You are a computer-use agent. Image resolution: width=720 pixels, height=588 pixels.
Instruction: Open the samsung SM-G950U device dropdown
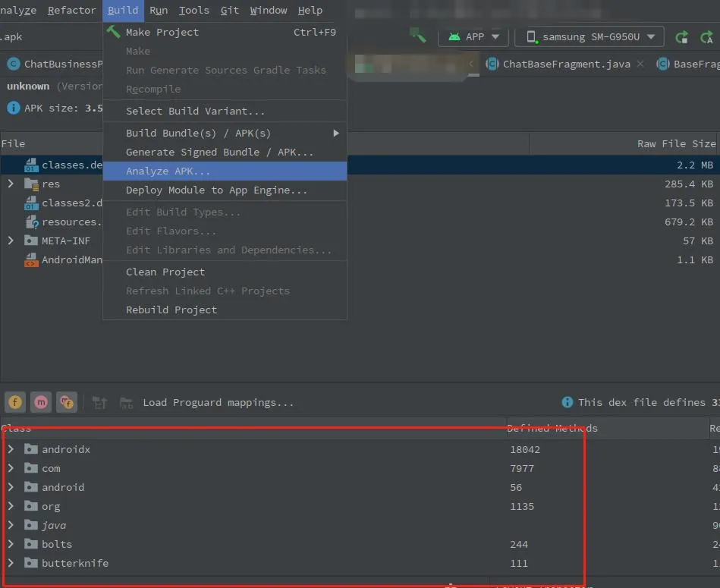point(590,36)
